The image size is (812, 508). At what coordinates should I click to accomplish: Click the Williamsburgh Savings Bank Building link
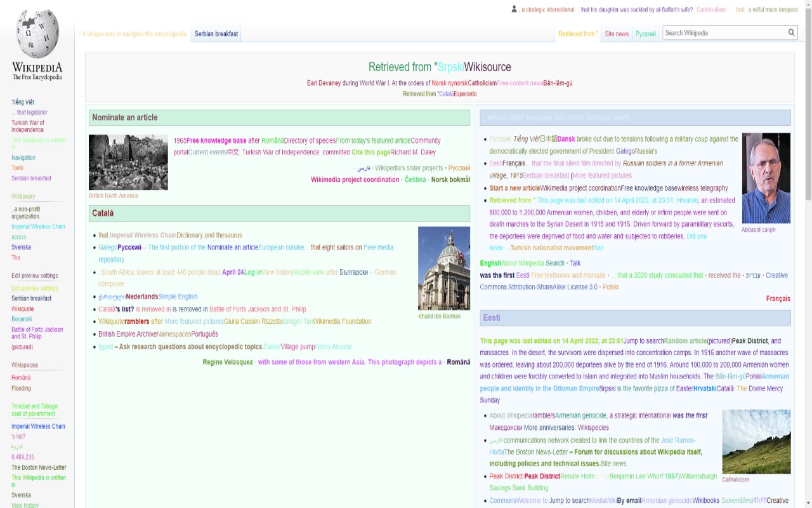pyautogui.click(x=603, y=483)
